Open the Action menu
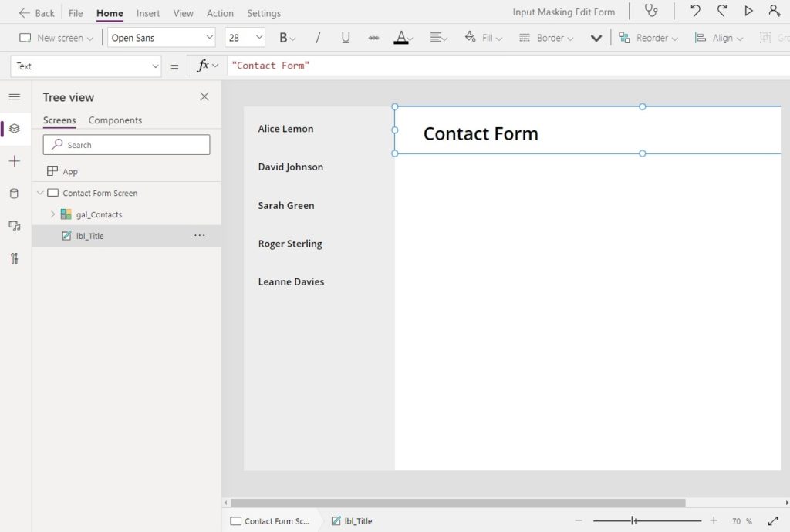 click(x=220, y=13)
